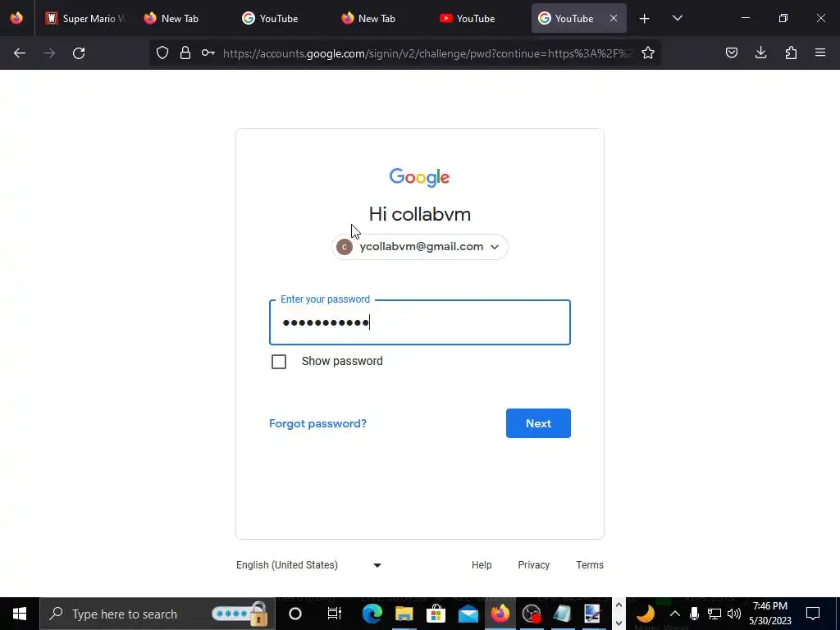This screenshot has width=840, height=630.
Task: Click the Google logo
Action: tap(419, 177)
